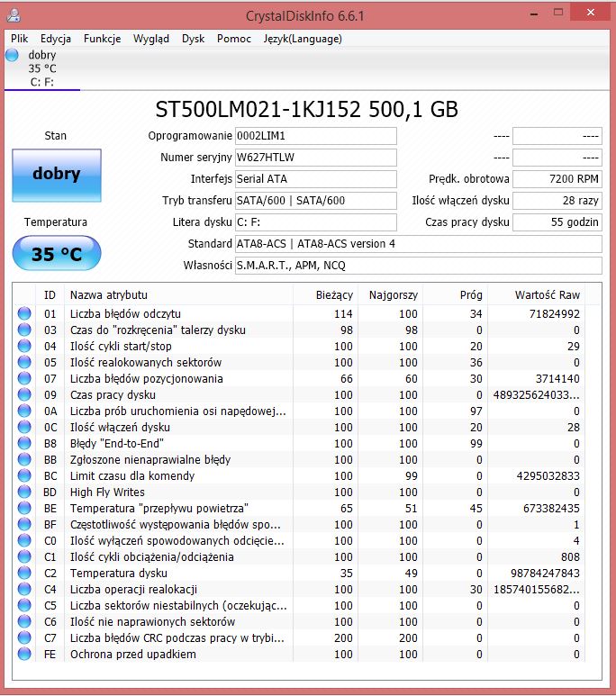Image resolution: width=616 pixels, height=696 pixels.
Task: Select 'Ochrona przed upadkiem' attribute name
Action: coord(132,655)
